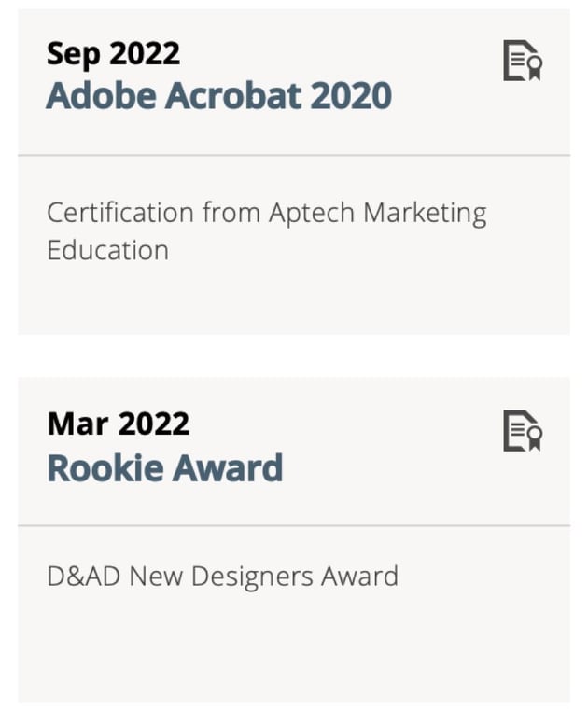This screenshot has width=588, height=723.
Task: Click certificate icon beside Adobe Acrobat 2020
Action: pos(523,61)
